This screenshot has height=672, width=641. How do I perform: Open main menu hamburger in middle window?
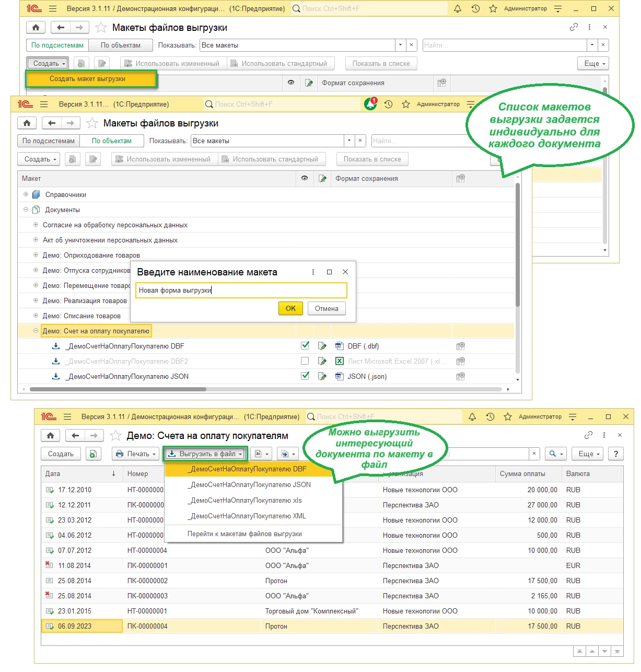click(44, 104)
